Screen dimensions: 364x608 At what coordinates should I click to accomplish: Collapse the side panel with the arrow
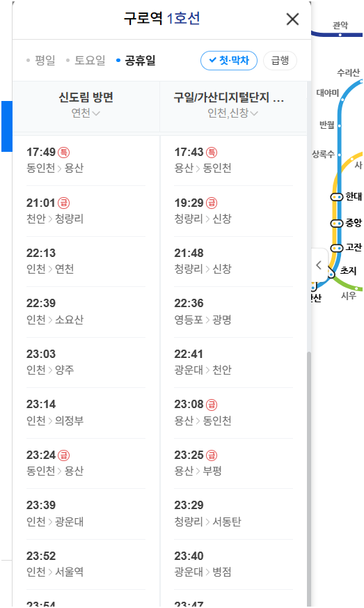pyautogui.click(x=319, y=265)
